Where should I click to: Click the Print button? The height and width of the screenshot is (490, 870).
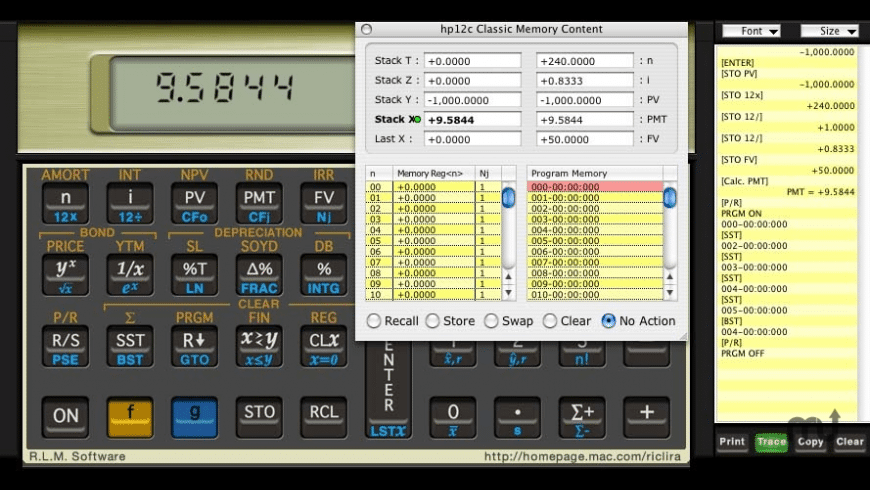[x=732, y=441]
